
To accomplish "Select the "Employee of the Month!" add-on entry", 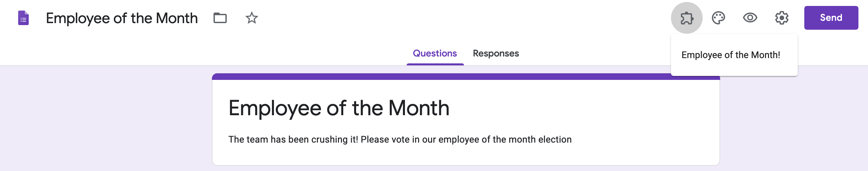I will pyautogui.click(x=730, y=55).
